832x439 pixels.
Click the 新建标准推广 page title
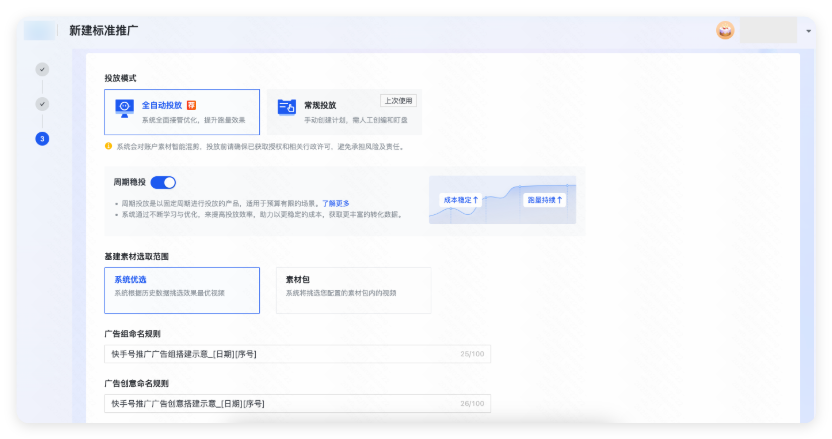pyautogui.click(x=104, y=31)
